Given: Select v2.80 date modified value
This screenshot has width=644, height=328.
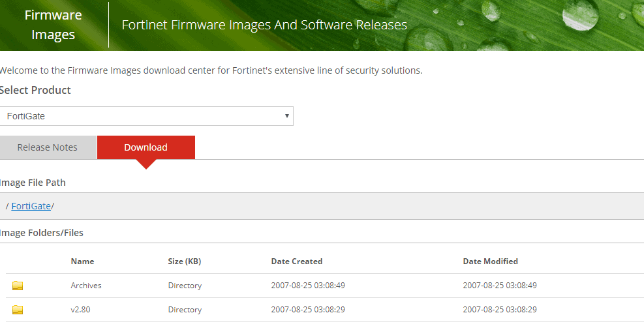Looking at the screenshot, I should tap(500, 310).
